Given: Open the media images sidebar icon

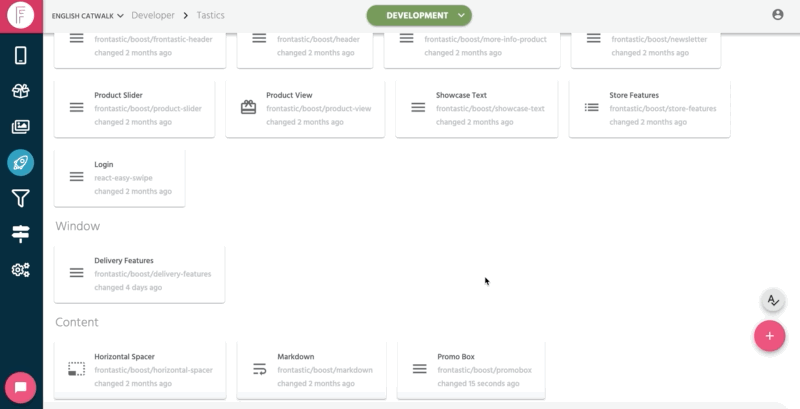Looking at the screenshot, I should (21, 126).
